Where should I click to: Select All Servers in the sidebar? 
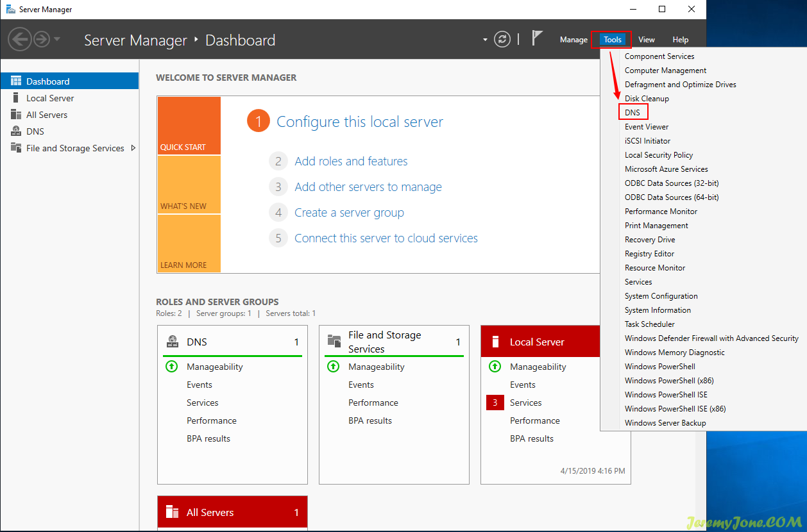(69, 115)
